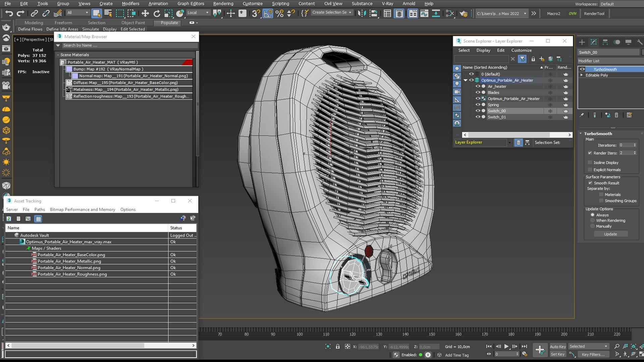Open the Local reference coordinate dropdown
The width and height of the screenshot is (644, 362).
point(198,13)
